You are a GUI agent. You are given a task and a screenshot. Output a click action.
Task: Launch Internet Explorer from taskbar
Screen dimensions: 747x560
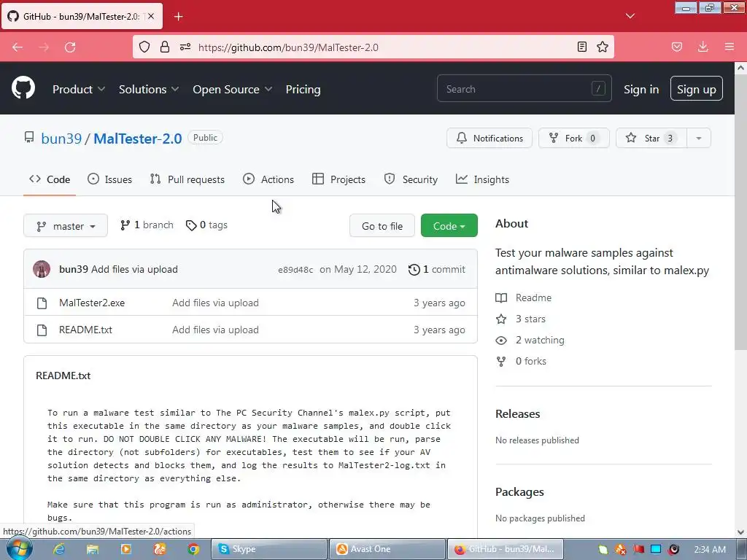59,549
